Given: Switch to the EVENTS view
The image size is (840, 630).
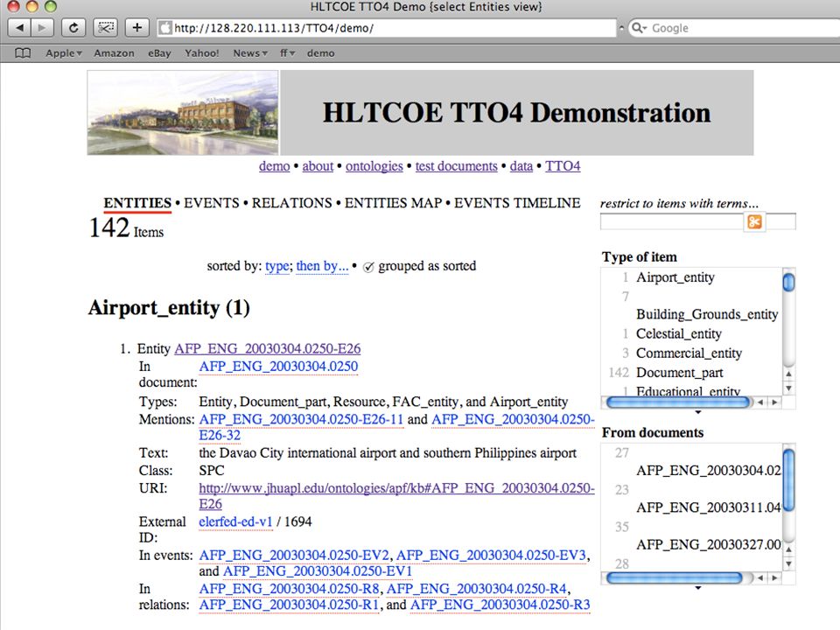Looking at the screenshot, I should pyautogui.click(x=212, y=203).
